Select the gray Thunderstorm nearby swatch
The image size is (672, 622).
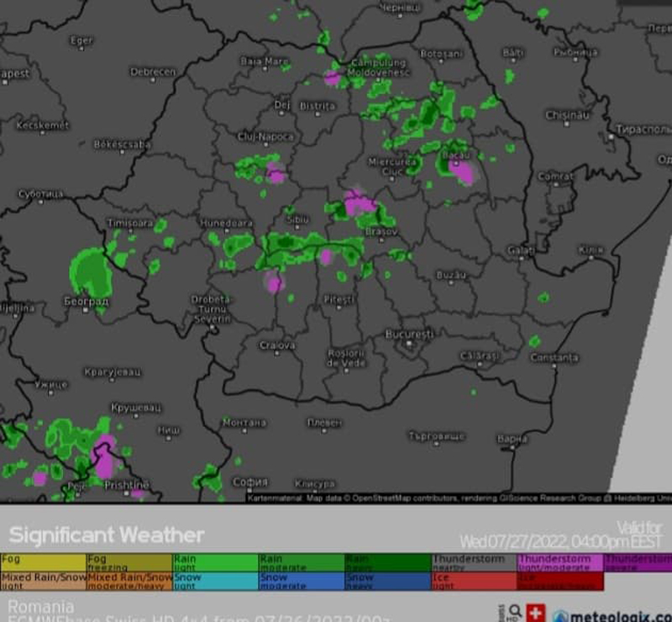[474, 562]
